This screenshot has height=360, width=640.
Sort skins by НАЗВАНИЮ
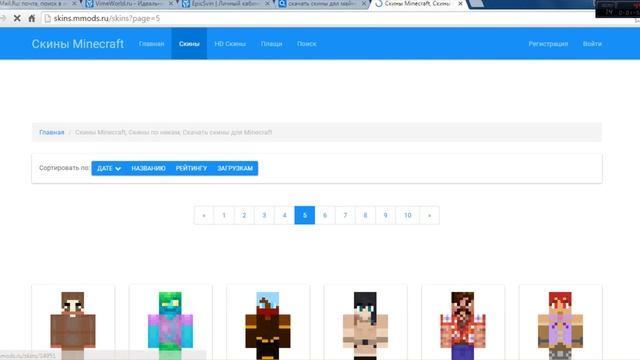click(x=149, y=168)
